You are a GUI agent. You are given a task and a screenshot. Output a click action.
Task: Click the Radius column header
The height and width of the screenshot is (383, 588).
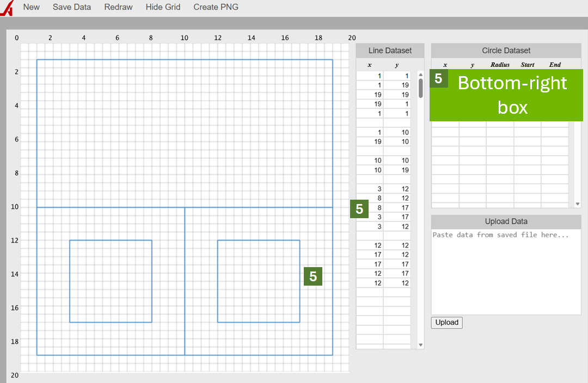[500, 65]
